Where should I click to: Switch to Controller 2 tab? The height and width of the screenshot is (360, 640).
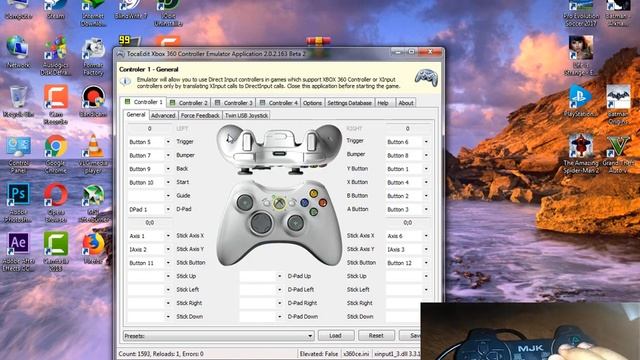[189, 103]
